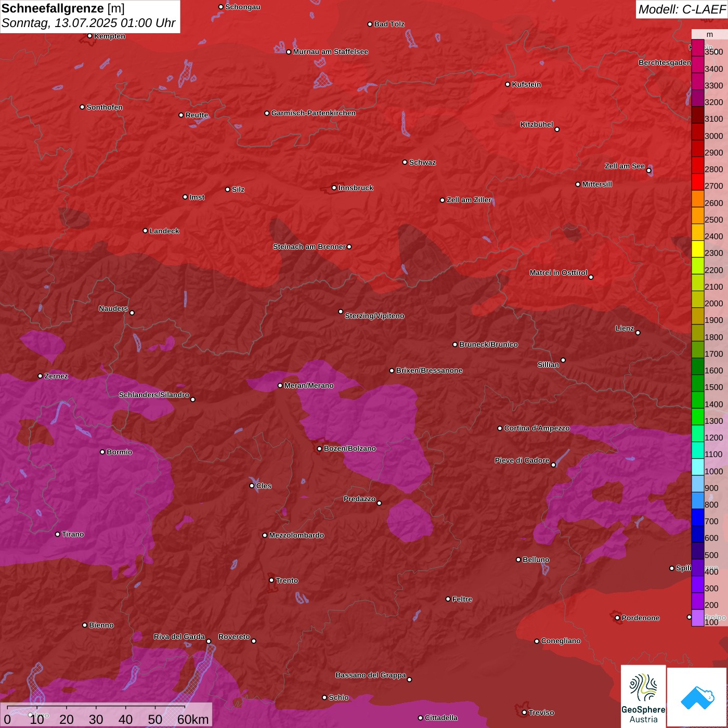Click the 'Schongau' label
Image resolution: width=728 pixels, height=728 pixels.
243,7
